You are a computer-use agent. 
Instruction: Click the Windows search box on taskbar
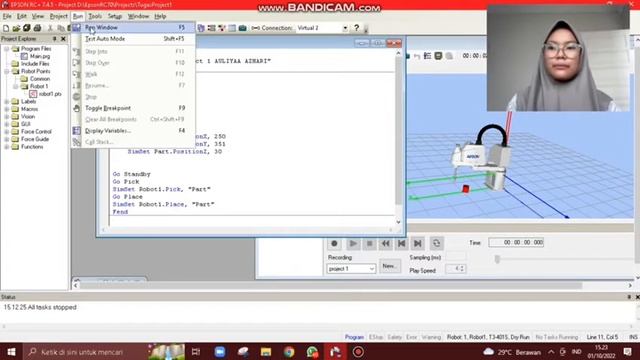(x=85, y=352)
